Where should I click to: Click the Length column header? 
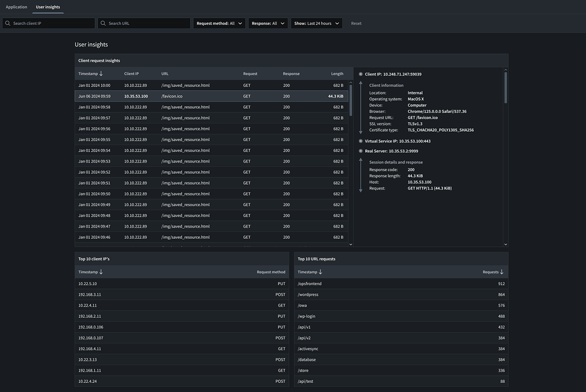point(337,74)
